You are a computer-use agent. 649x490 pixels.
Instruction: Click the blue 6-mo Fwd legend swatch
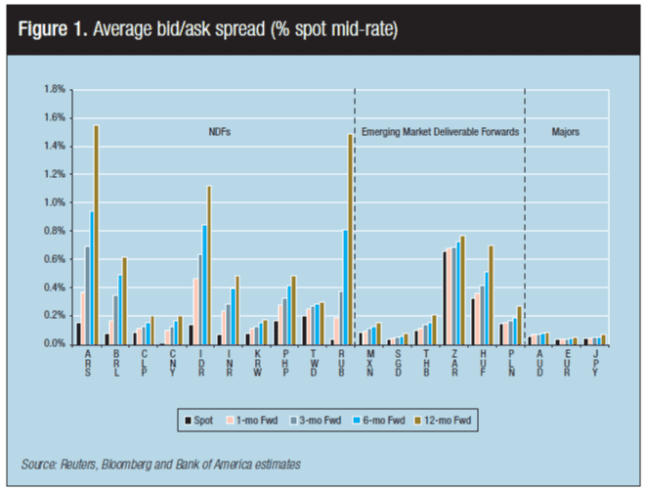tap(357, 420)
